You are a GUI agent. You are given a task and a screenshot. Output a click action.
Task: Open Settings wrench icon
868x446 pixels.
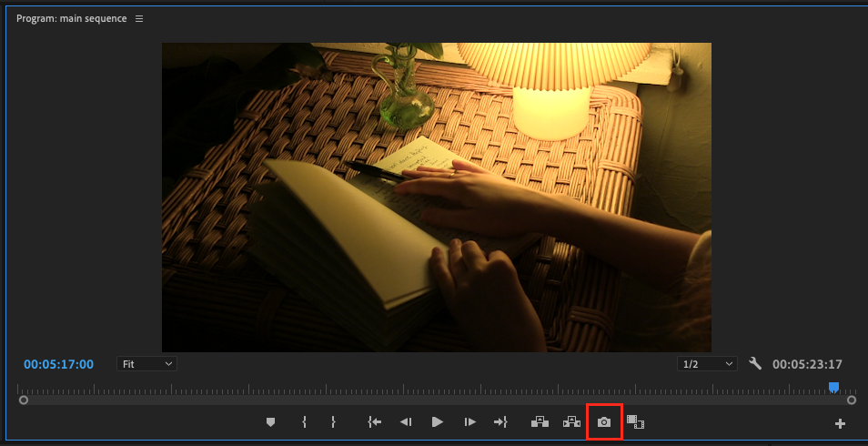click(755, 363)
